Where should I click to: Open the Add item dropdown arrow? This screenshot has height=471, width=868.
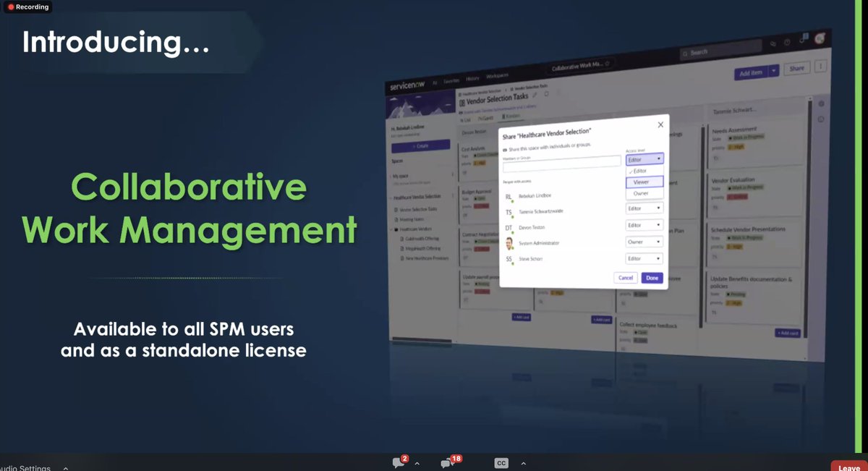[x=774, y=71]
